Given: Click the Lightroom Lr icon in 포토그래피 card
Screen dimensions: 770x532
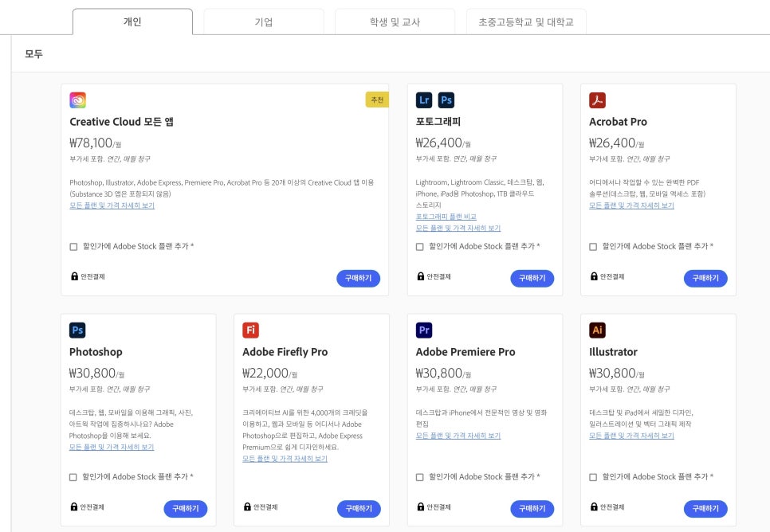Looking at the screenshot, I should (x=424, y=100).
